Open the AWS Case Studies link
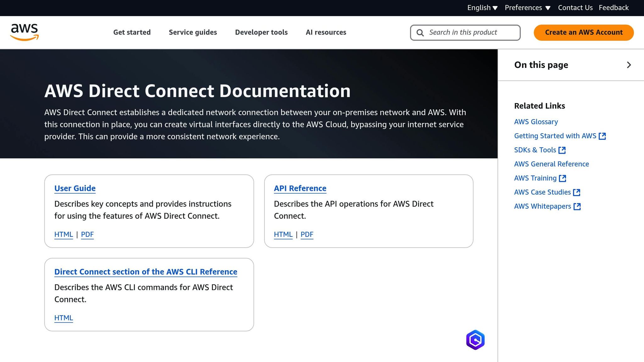The height and width of the screenshot is (362, 644). (542, 192)
